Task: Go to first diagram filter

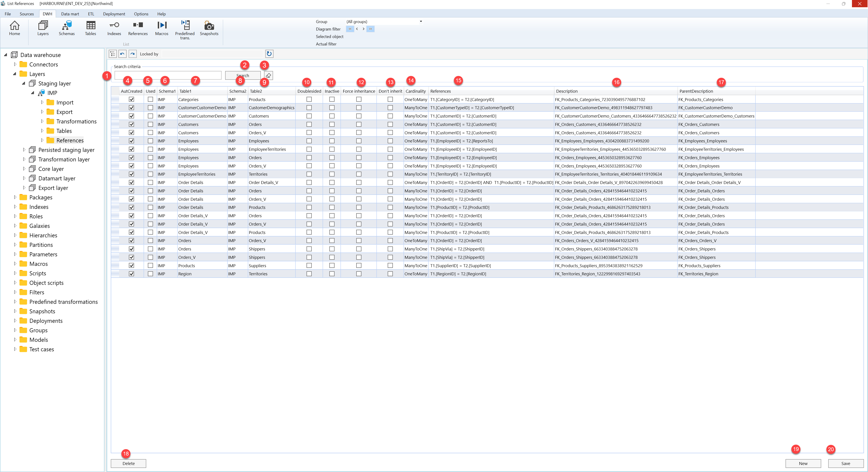Action: tap(350, 29)
